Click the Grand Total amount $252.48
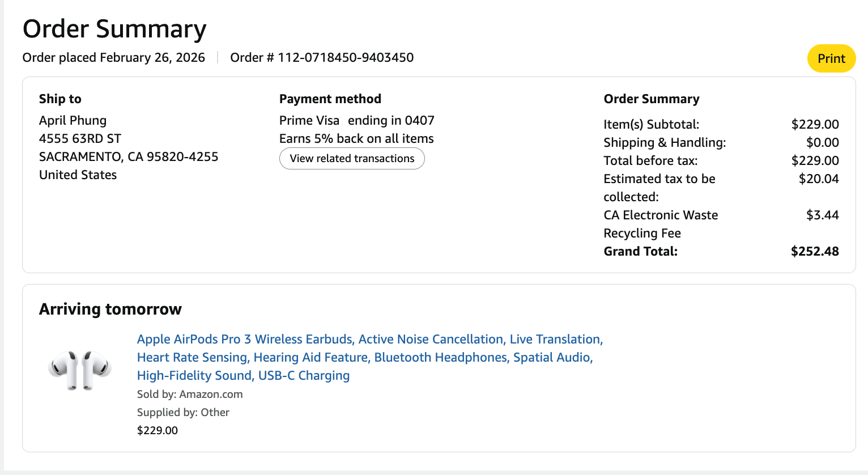The width and height of the screenshot is (868, 475). click(815, 252)
